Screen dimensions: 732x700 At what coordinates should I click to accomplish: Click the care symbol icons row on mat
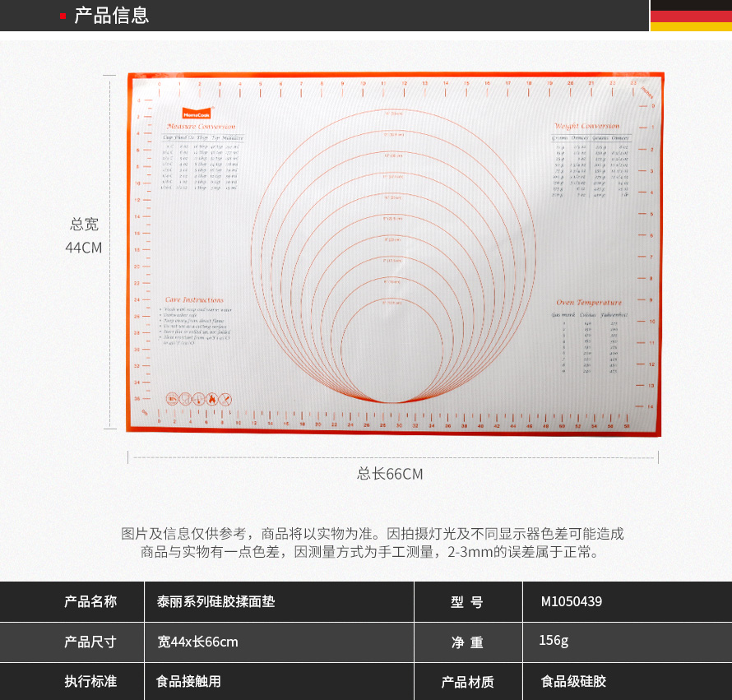click(x=199, y=399)
